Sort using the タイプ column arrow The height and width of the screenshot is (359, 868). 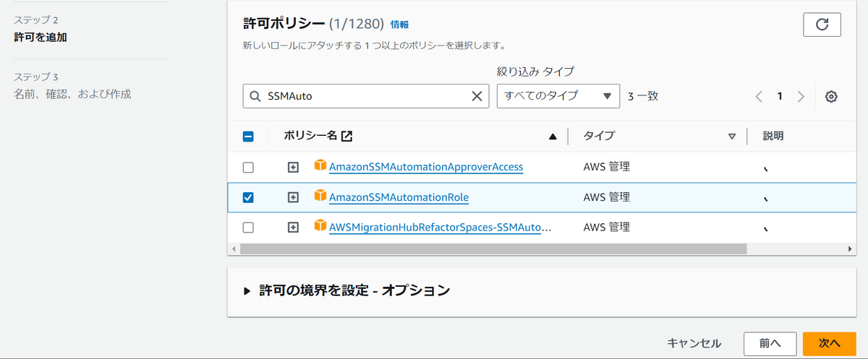732,136
